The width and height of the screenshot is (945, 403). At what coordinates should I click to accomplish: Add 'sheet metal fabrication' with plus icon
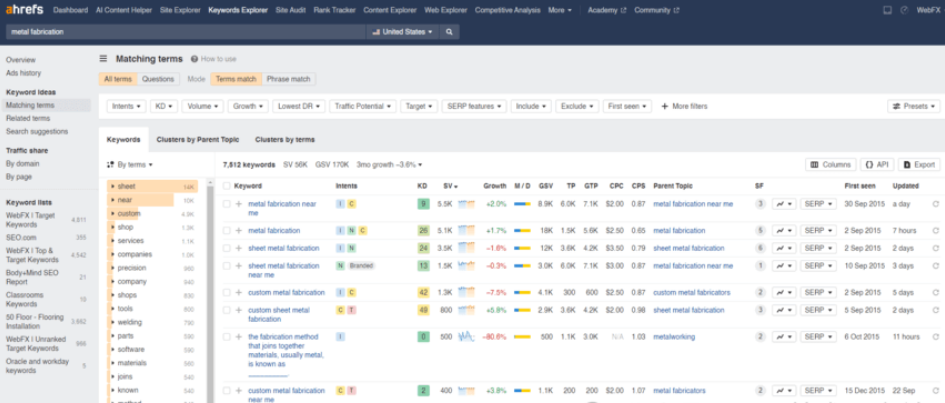(238, 248)
